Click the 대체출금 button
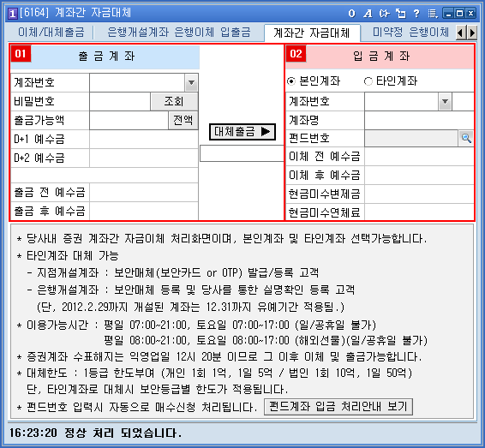Image resolution: width=485 pixels, height=448 pixels. click(242, 132)
